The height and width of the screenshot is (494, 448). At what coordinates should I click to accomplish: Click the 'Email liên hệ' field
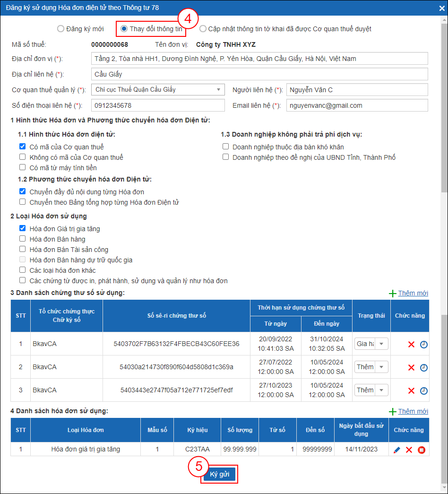point(357,105)
